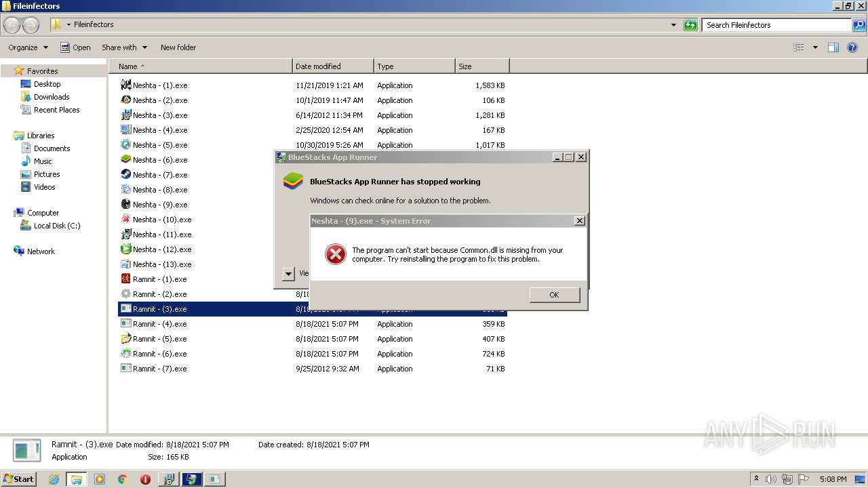868x488 pixels.
Task: Open the Action Center flag icon
Action: [804, 479]
